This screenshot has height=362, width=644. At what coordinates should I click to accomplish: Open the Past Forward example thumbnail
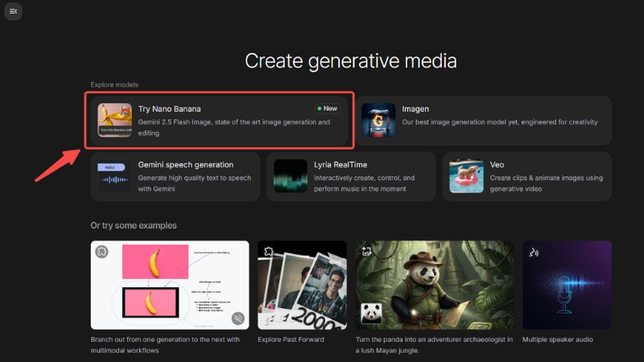click(x=303, y=285)
